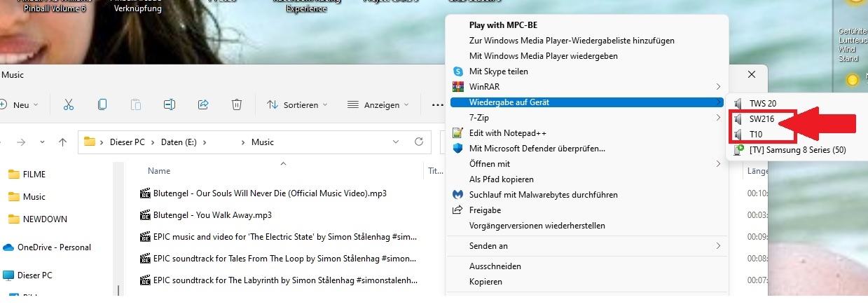The width and height of the screenshot is (868, 307).
Task: Click file icon of Blutengel - You Walk Away.mp3
Action: tap(146, 215)
